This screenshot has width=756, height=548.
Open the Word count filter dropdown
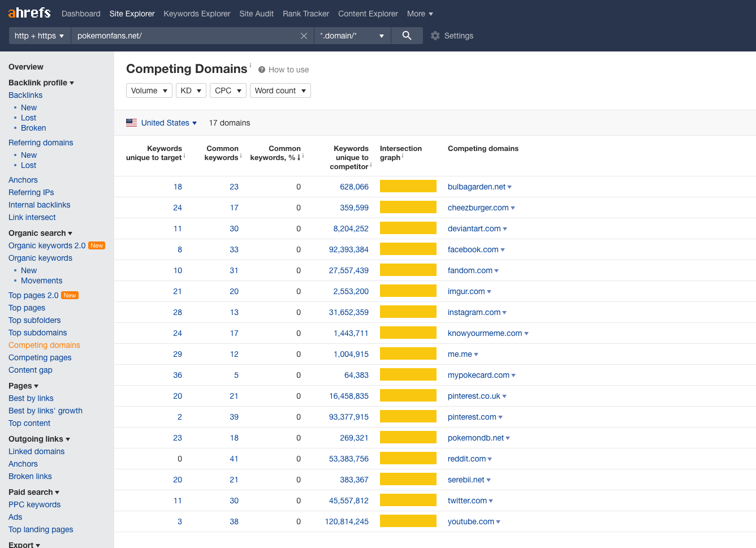[x=280, y=90]
